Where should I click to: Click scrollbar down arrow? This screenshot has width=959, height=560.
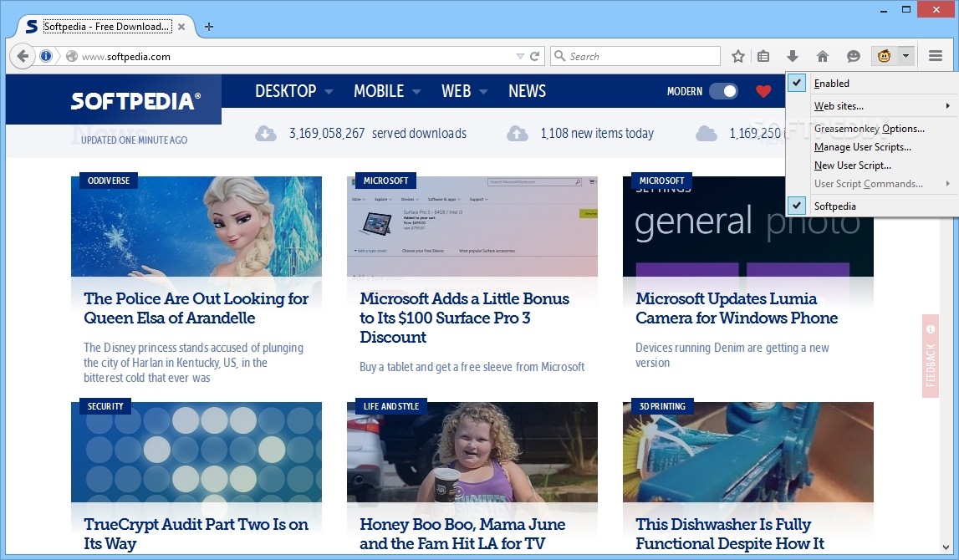pyautogui.click(x=946, y=547)
